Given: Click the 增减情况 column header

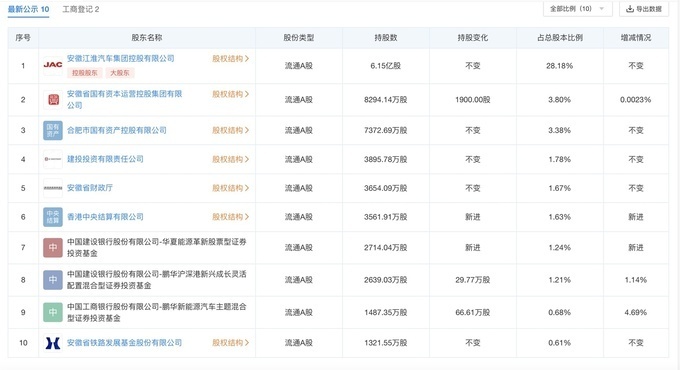Looking at the screenshot, I should (x=636, y=38).
